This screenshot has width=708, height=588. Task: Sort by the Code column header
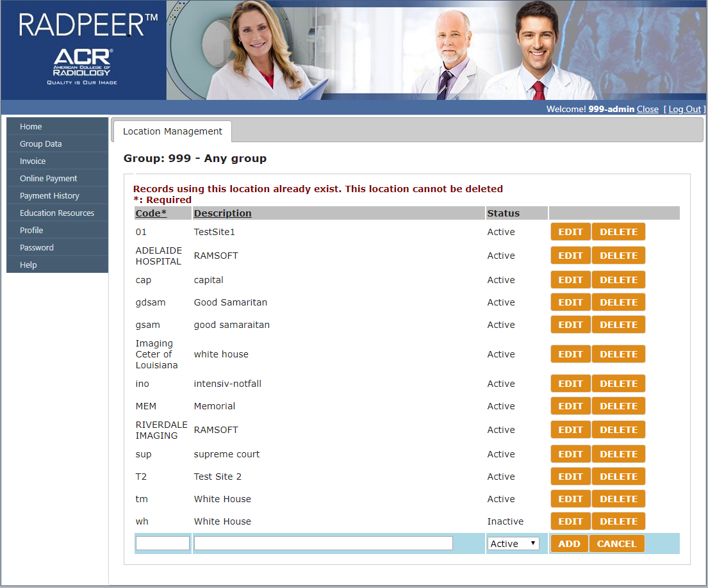tap(151, 213)
